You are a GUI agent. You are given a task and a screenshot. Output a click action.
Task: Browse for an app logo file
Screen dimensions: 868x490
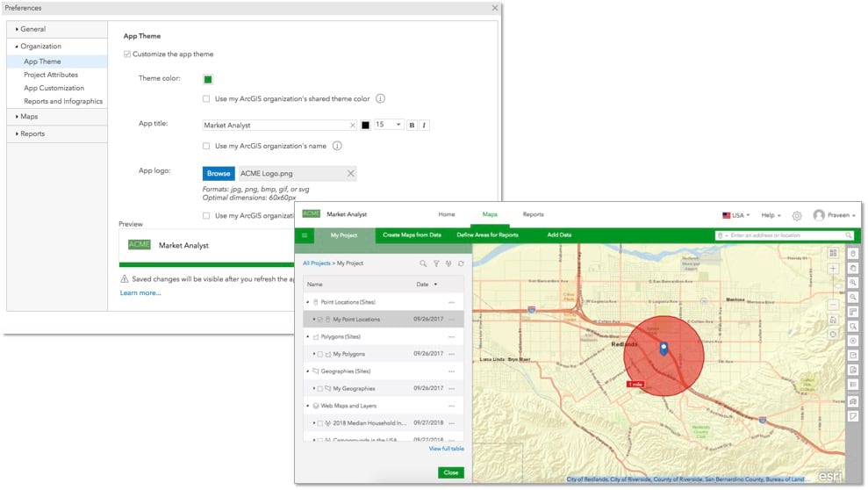tap(219, 173)
